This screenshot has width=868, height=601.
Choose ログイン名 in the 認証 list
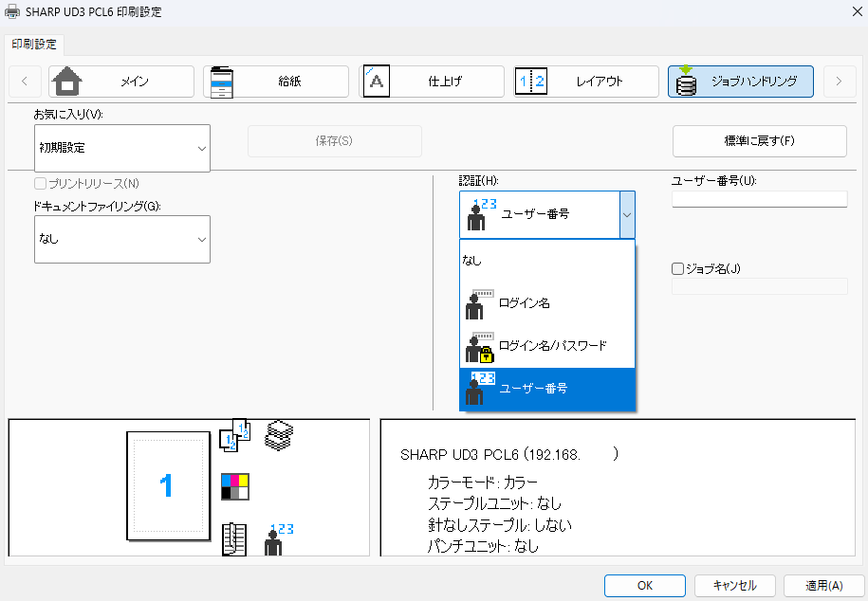(x=547, y=303)
